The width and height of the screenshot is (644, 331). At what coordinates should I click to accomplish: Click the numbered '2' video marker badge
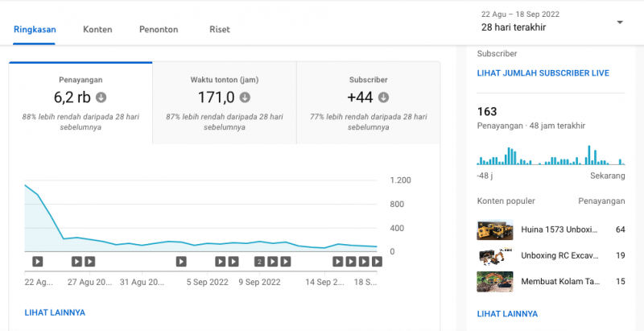click(259, 262)
